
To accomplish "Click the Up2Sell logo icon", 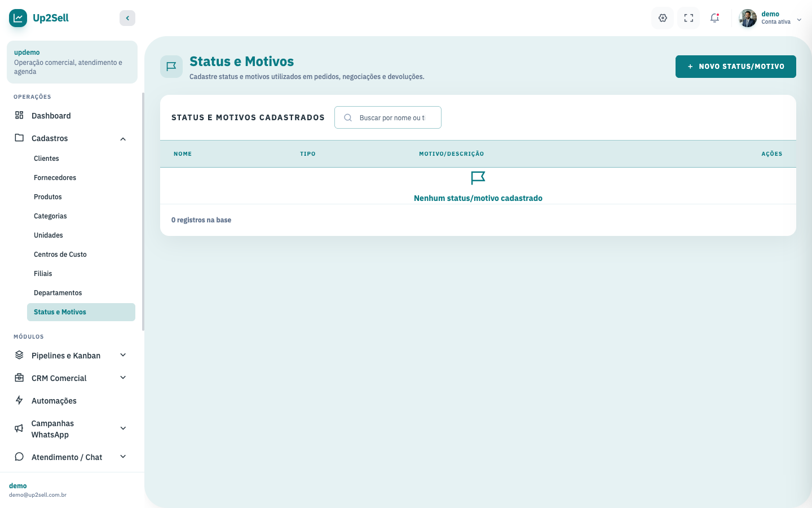I will (18, 18).
